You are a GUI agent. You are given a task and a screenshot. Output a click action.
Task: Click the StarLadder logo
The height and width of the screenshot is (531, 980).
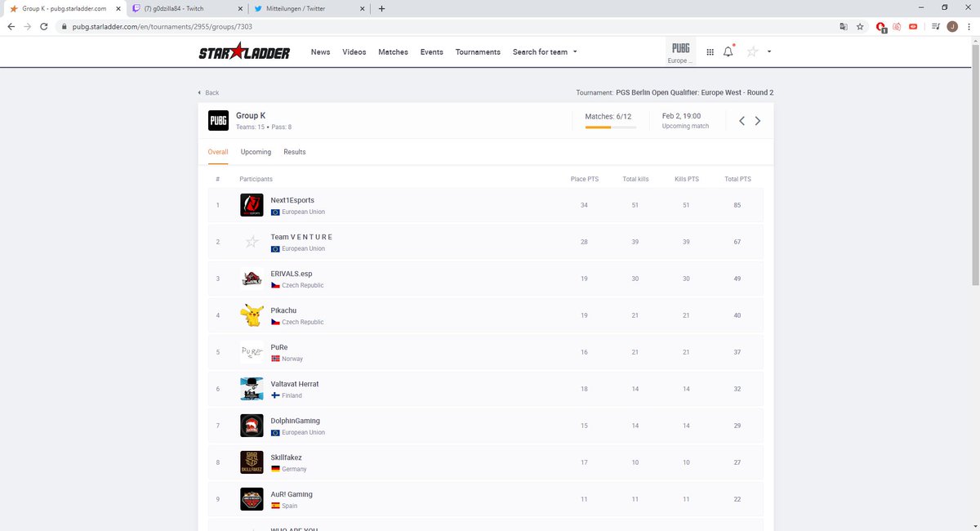coord(244,52)
